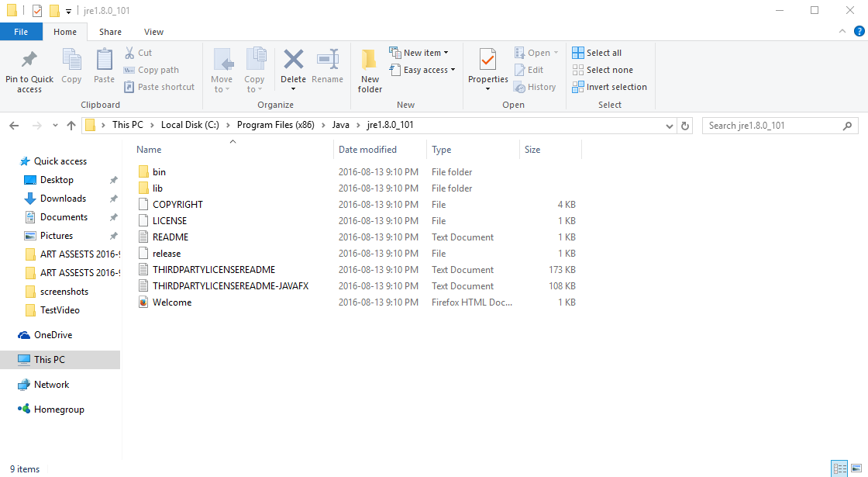The height and width of the screenshot is (477, 868).
Task: Click the History button in ribbon
Action: pos(535,87)
